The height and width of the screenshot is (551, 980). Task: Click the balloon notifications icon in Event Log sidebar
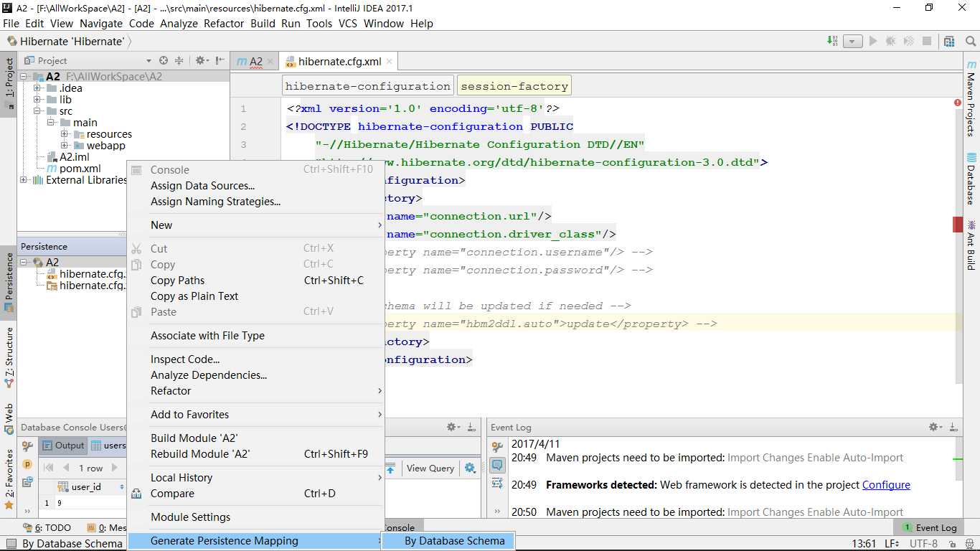497,465
